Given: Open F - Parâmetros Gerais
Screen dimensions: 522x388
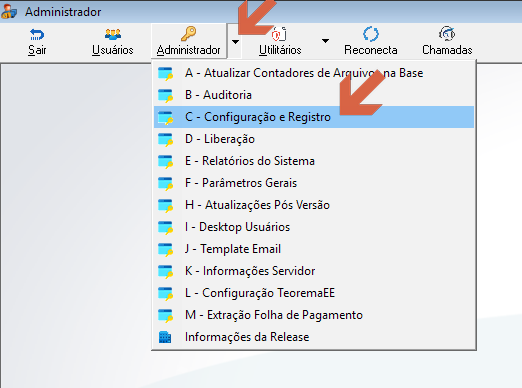Looking at the screenshot, I should (x=314, y=183).
